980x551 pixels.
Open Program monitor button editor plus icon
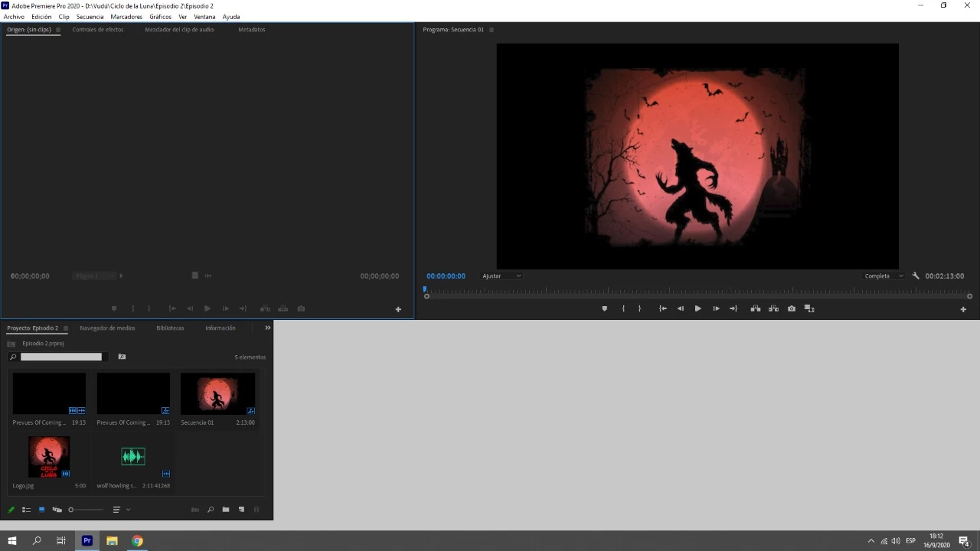[x=963, y=309]
